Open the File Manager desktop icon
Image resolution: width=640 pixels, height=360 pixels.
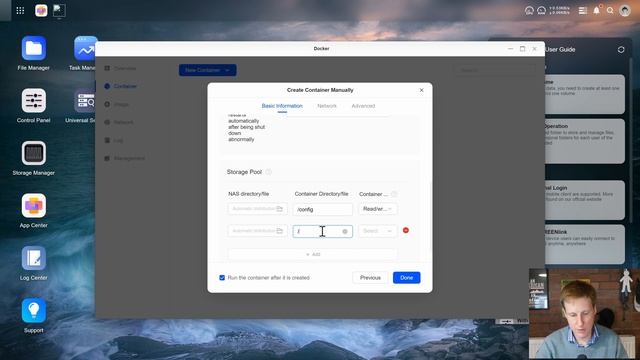pos(33,48)
